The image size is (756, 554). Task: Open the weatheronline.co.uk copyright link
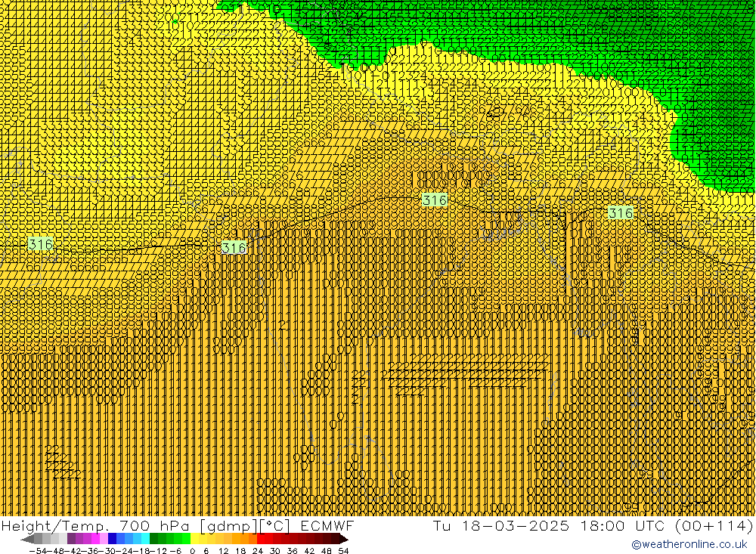point(689,544)
